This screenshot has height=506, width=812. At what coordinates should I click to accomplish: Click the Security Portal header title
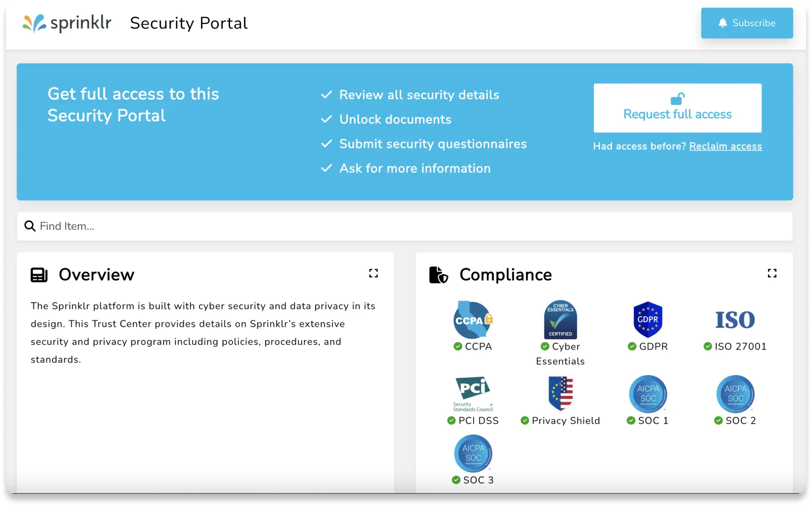point(189,23)
